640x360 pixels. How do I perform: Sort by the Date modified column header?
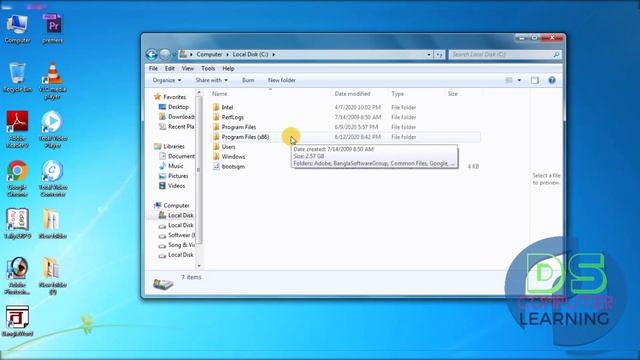(352, 94)
